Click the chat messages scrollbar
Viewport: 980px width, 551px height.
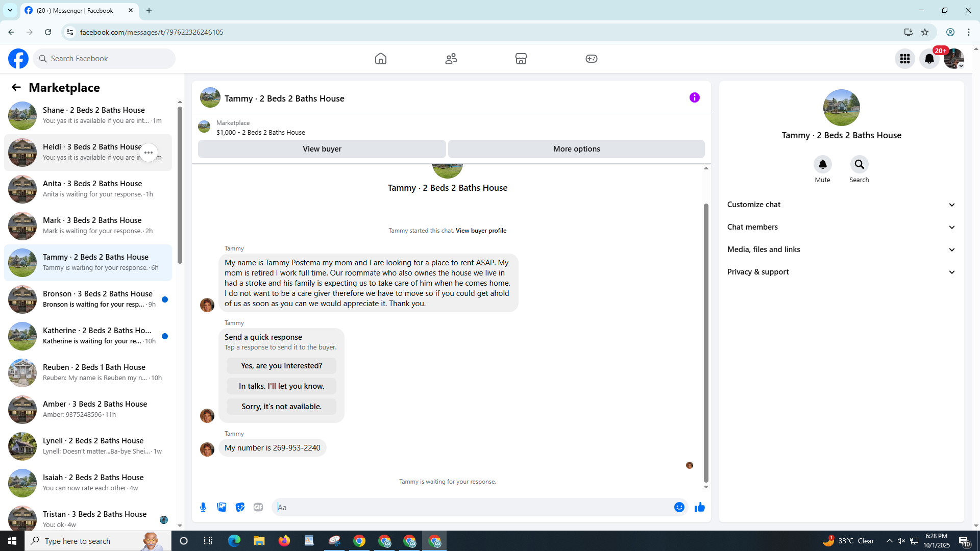pos(706,343)
